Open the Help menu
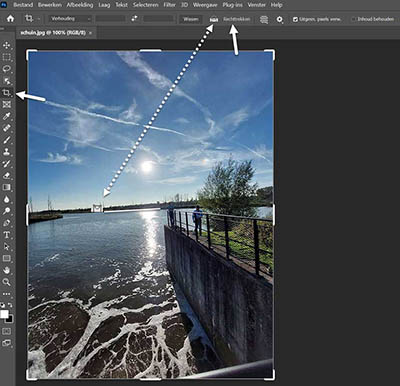Image resolution: width=400 pixels, height=386 pixels. coord(276,5)
